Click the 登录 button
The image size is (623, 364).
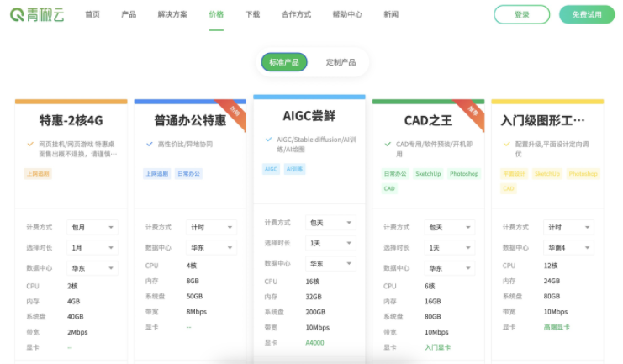pos(521,14)
